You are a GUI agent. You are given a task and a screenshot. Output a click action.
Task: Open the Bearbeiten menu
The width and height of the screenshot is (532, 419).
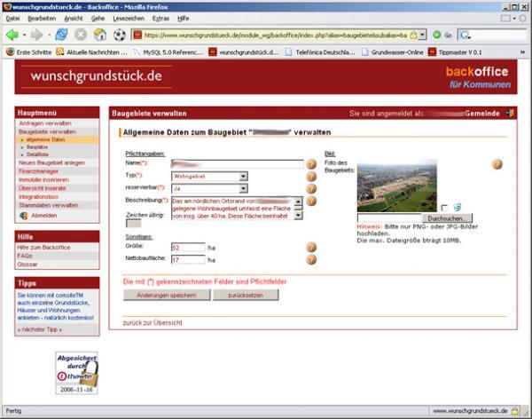[x=42, y=19]
